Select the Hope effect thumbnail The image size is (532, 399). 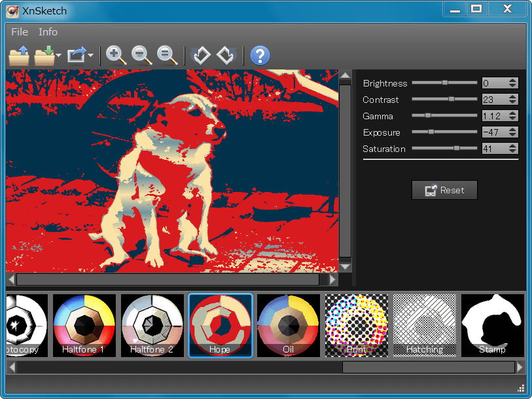(221, 326)
